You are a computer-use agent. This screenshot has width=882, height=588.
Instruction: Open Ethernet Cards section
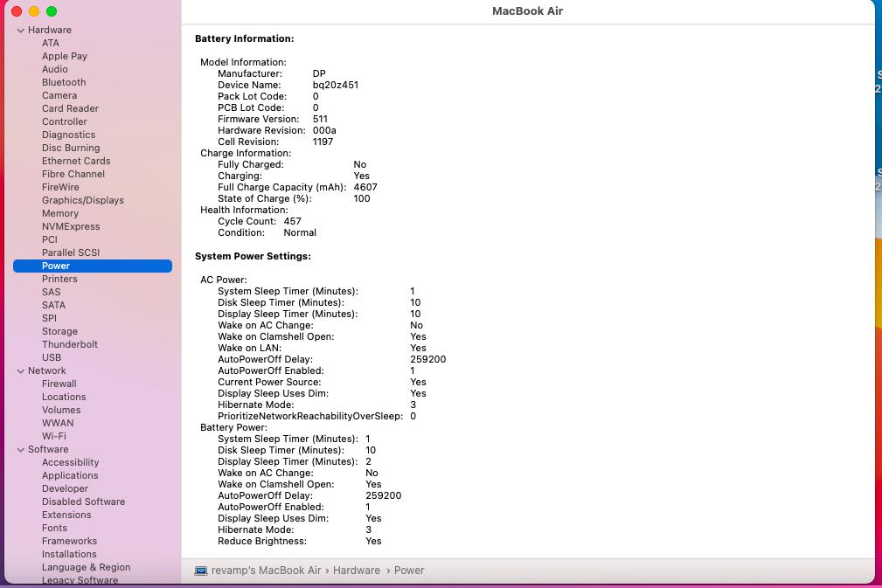pos(76,161)
